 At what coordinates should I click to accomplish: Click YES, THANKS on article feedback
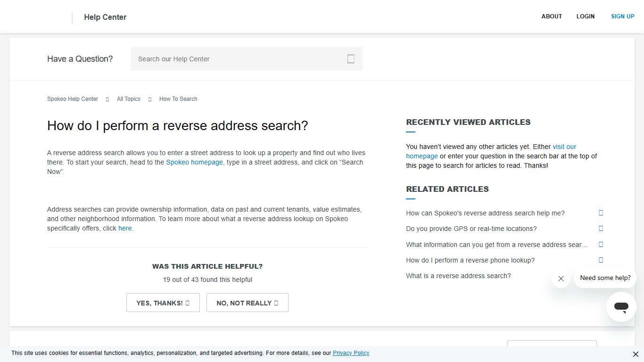[163, 303]
